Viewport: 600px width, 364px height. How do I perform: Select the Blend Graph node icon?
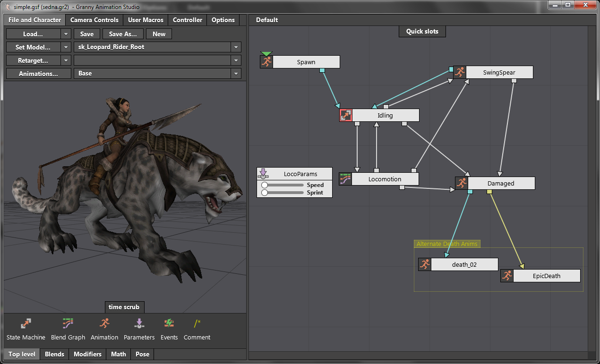click(68, 324)
